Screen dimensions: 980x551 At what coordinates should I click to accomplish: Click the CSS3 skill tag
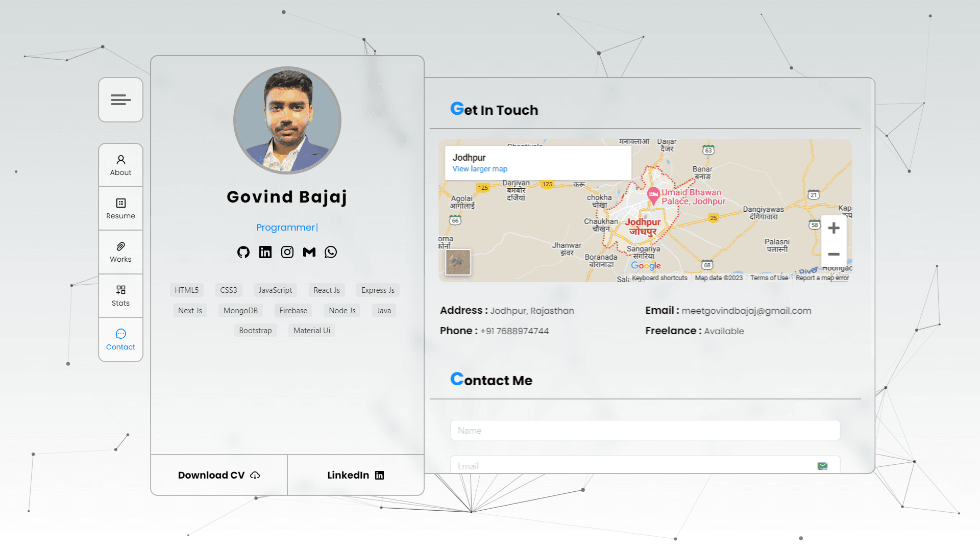[x=229, y=290]
